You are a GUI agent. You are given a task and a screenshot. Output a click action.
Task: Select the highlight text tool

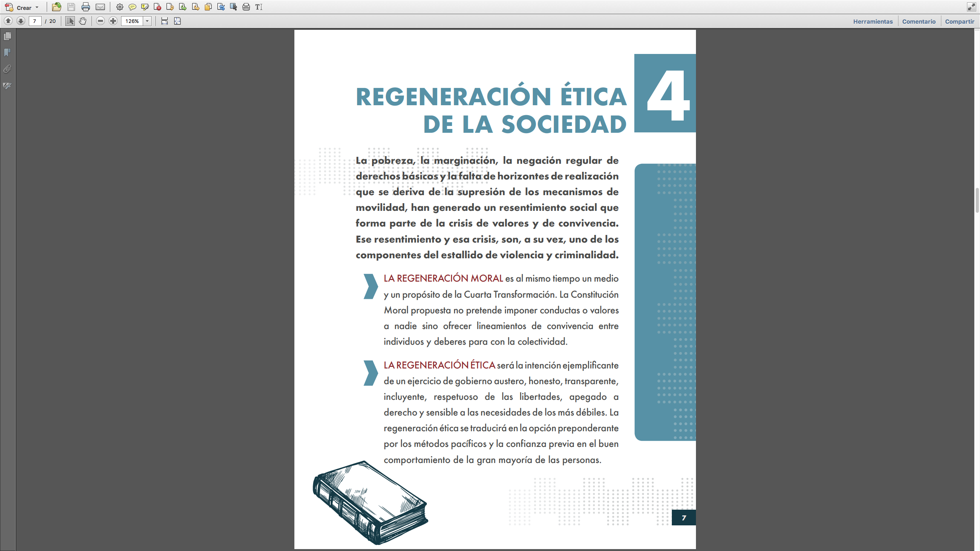point(145,7)
